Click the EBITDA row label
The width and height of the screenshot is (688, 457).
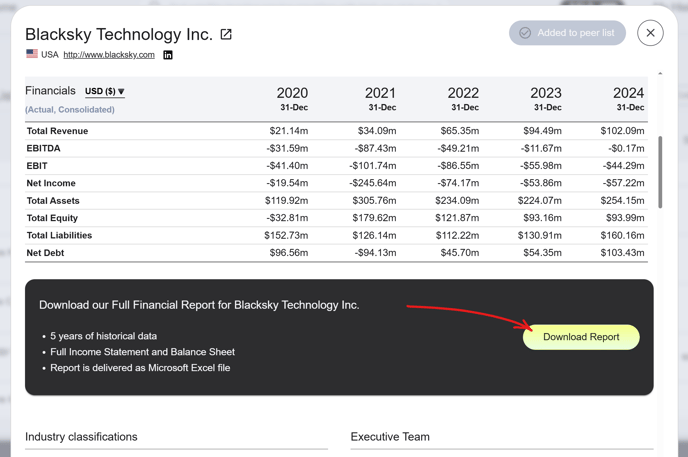[43, 148]
